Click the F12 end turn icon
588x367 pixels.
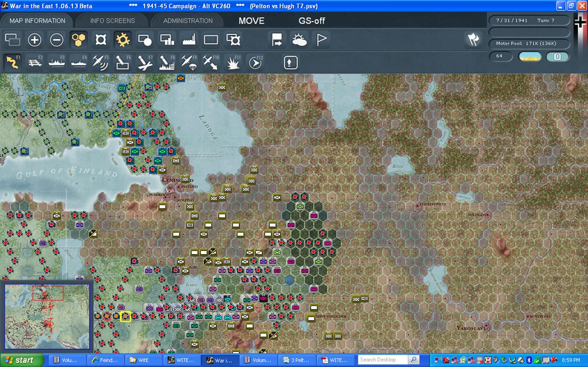tap(255, 62)
